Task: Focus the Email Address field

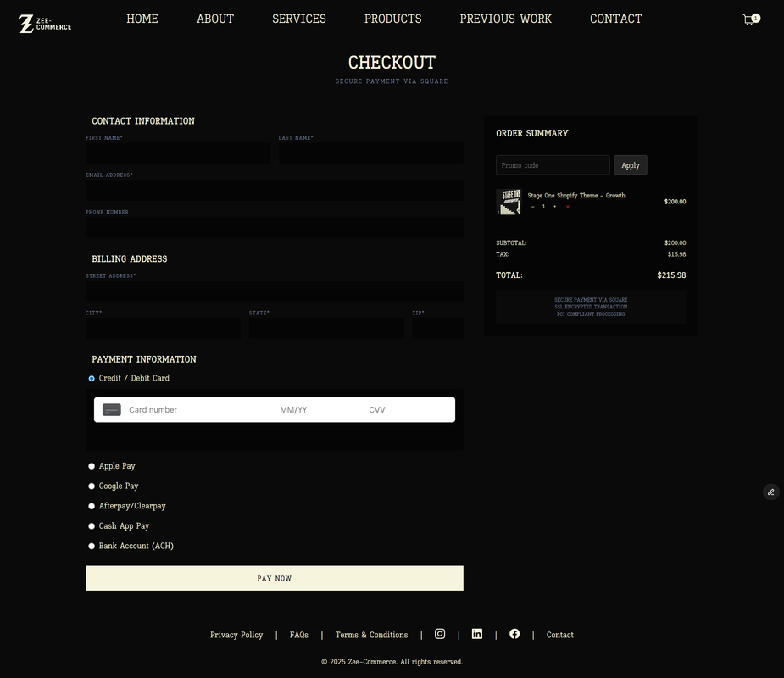Action: [x=275, y=191]
